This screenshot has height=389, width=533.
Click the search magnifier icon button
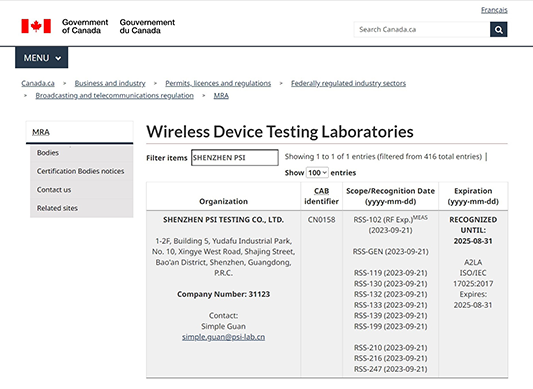(498, 30)
